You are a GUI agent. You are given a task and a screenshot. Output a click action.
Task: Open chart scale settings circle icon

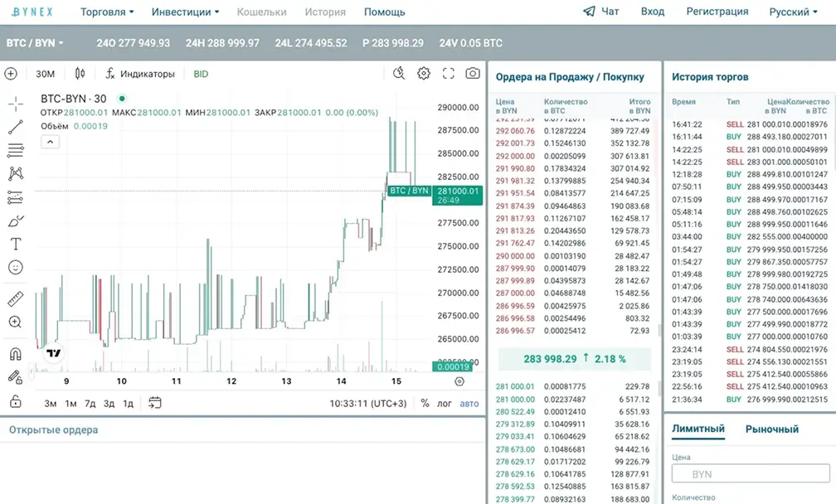pos(459,381)
